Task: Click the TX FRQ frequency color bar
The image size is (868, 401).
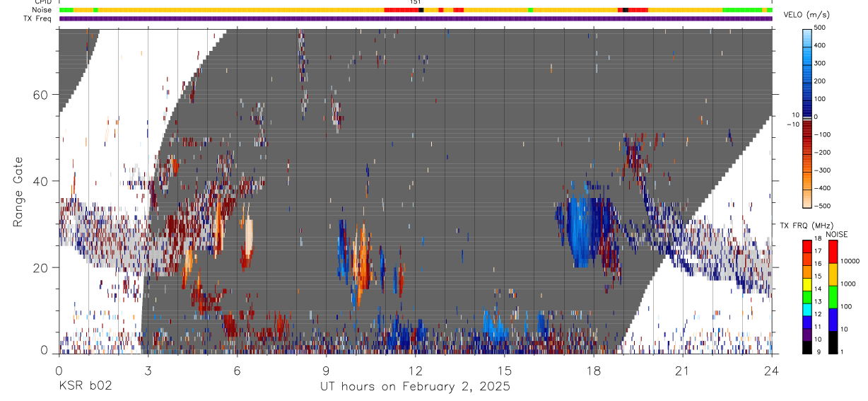Action: click(807, 296)
